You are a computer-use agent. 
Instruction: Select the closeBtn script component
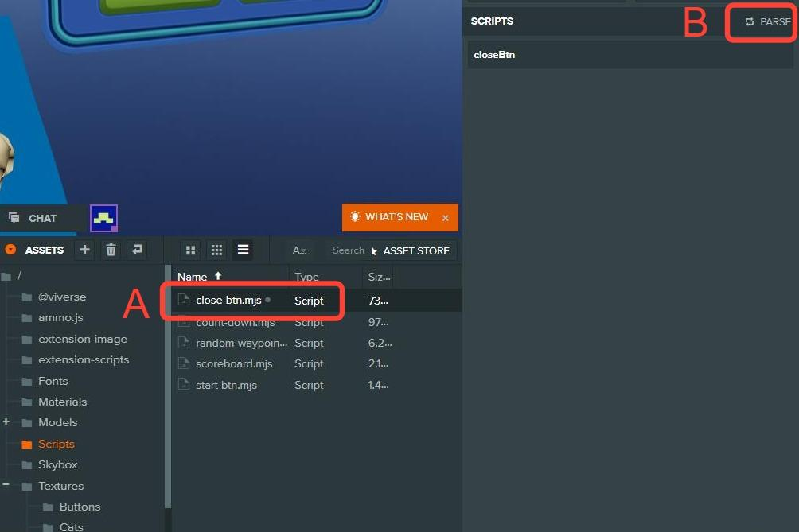(494, 55)
